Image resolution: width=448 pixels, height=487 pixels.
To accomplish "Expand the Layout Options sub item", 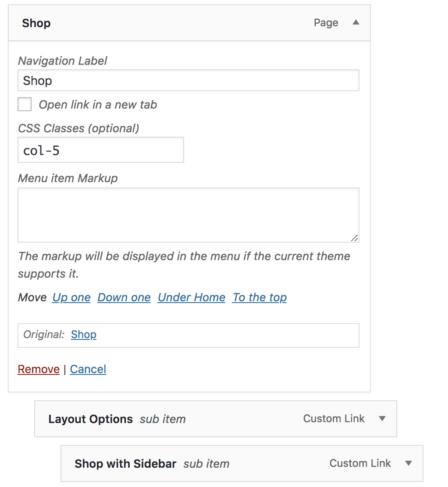I will pos(382,419).
